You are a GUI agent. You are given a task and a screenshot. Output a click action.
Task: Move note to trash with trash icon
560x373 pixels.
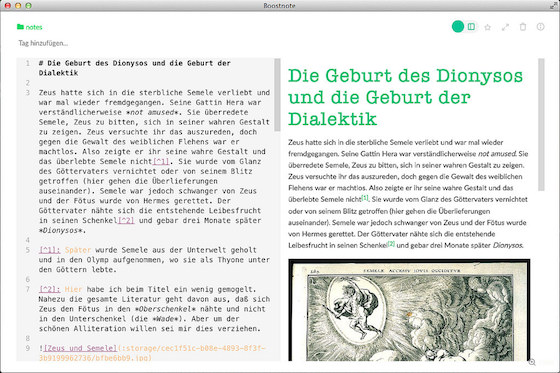point(523,27)
